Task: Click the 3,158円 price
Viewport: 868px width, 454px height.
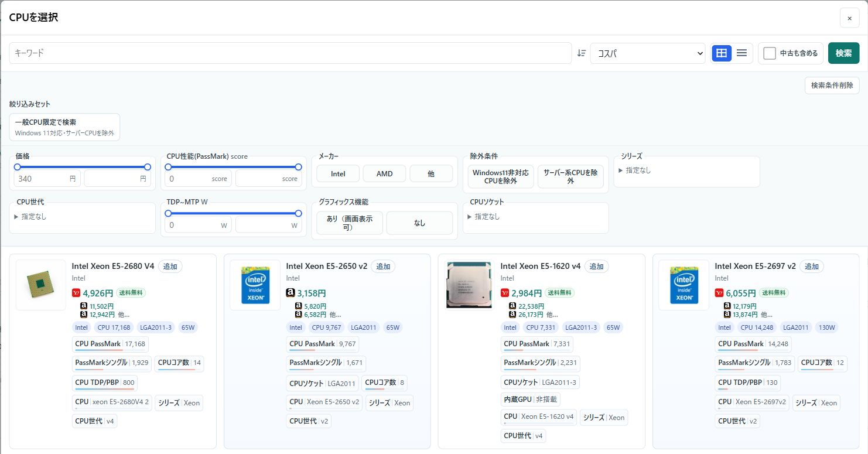Action: (x=312, y=293)
